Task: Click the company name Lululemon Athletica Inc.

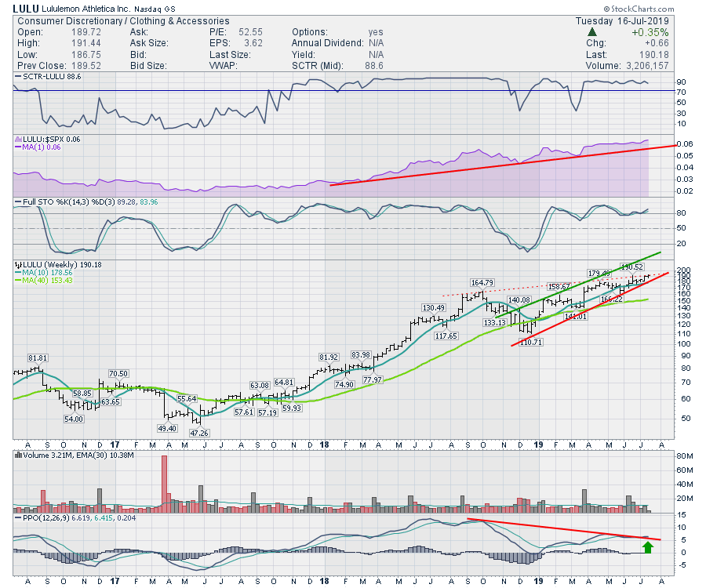Action: tap(86, 9)
